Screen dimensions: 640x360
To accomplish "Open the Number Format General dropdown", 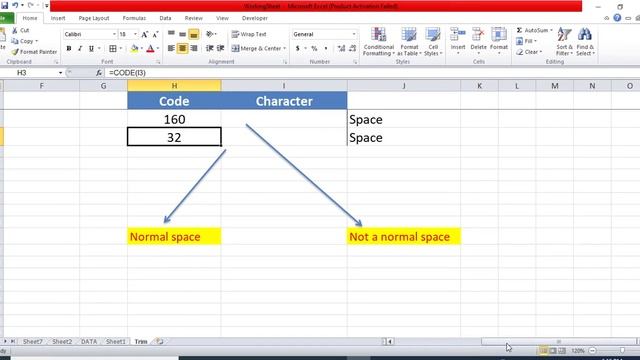I will [353, 34].
